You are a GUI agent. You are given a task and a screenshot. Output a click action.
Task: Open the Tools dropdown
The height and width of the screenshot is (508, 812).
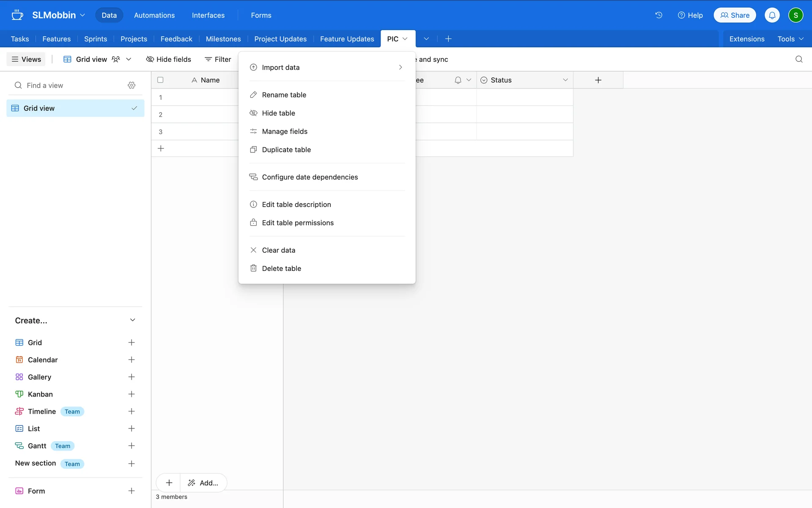point(790,39)
